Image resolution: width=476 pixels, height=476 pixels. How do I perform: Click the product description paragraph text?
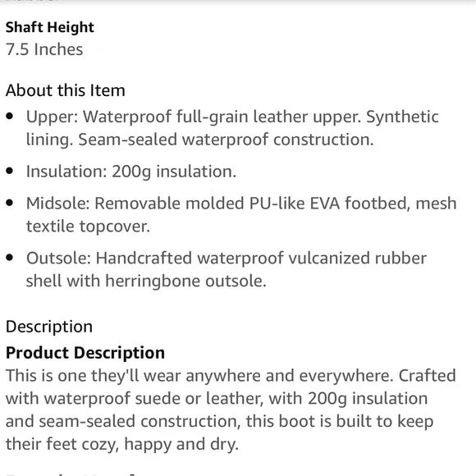tap(231, 410)
